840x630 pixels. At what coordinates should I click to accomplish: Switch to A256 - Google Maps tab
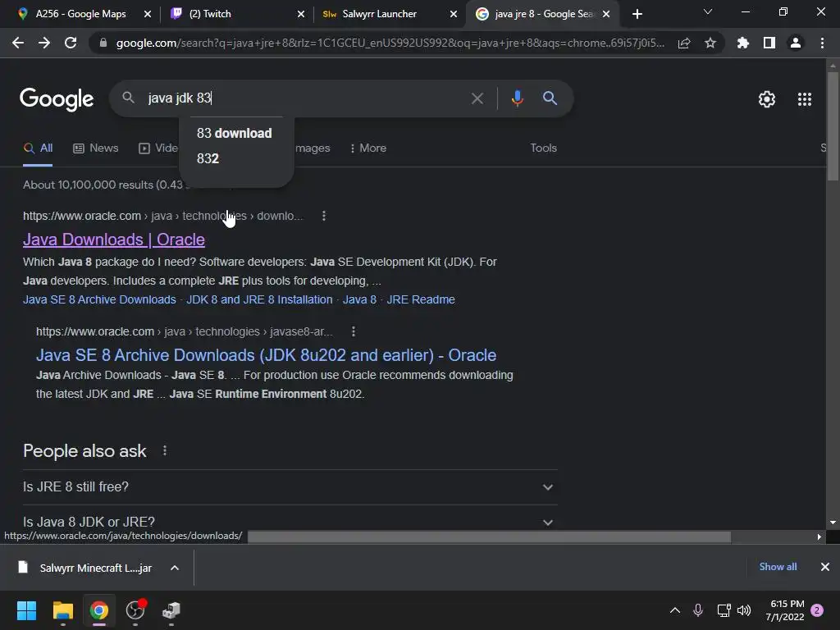80,14
